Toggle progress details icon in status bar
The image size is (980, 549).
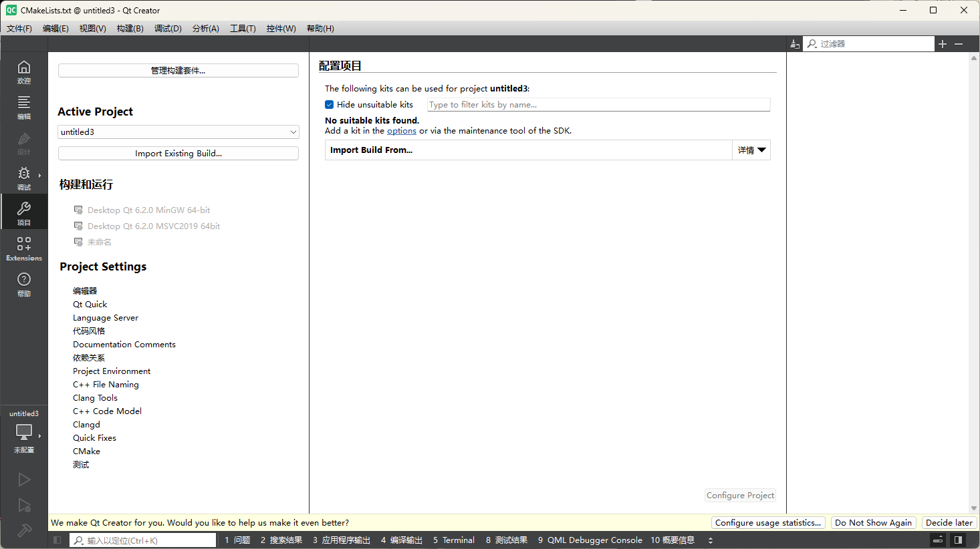point(938,540)
